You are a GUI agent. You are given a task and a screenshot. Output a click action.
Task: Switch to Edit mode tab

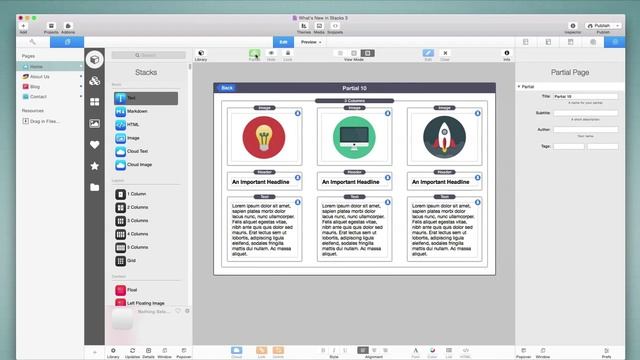(x=283, y=42)
